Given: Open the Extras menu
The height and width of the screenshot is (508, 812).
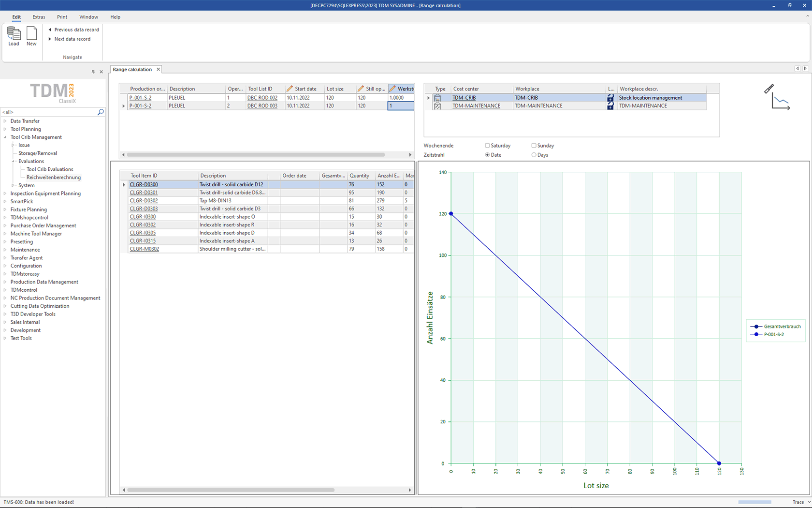Looking at the screenshot, I should [39, 17].
